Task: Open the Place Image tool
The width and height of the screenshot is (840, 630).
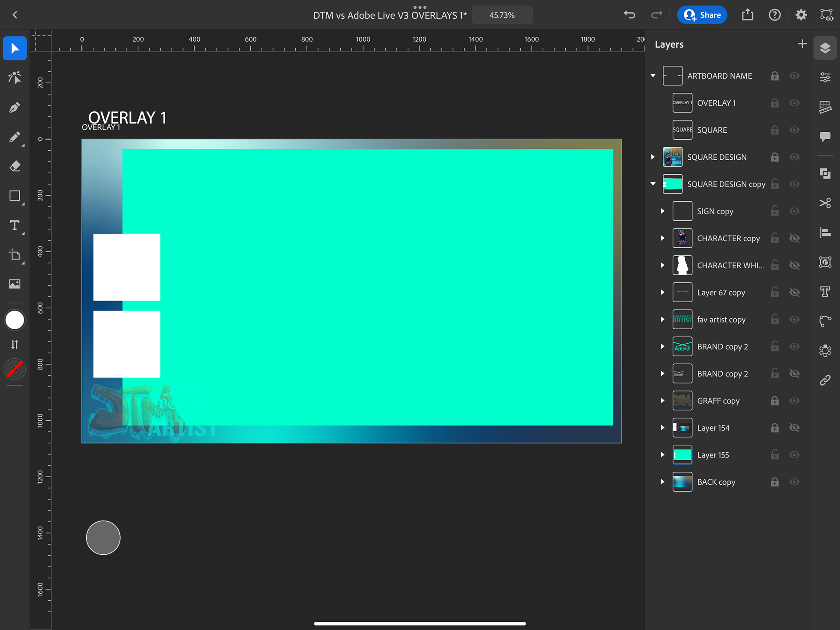Action: pyautogui.click(x=15, y=284)
